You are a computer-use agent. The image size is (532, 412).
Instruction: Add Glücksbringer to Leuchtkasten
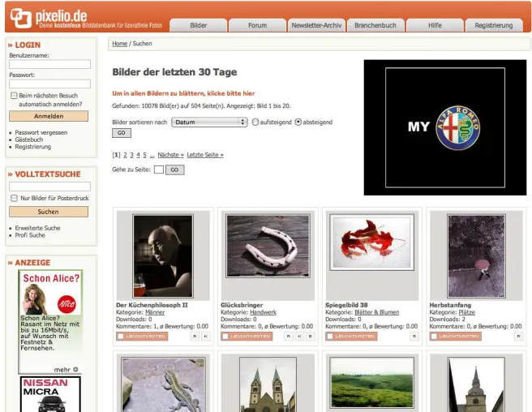tap(247, 337)
